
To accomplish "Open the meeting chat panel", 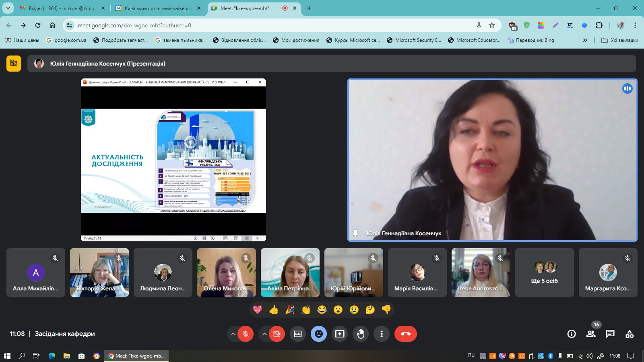I will [610, 334].
